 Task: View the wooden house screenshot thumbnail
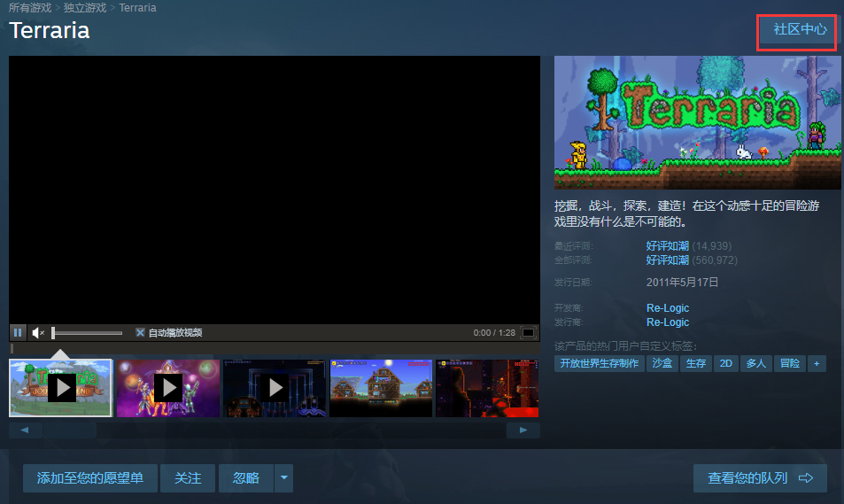pyautogui.click(x=381, y=388)
